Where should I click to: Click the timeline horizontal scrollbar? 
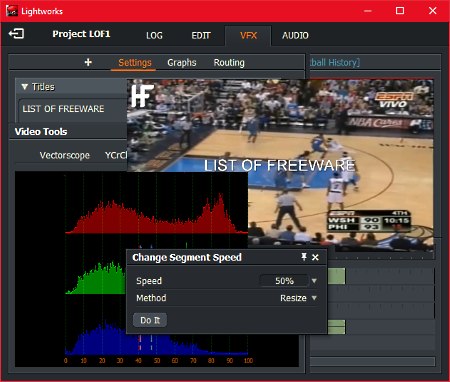coord(372,362)
